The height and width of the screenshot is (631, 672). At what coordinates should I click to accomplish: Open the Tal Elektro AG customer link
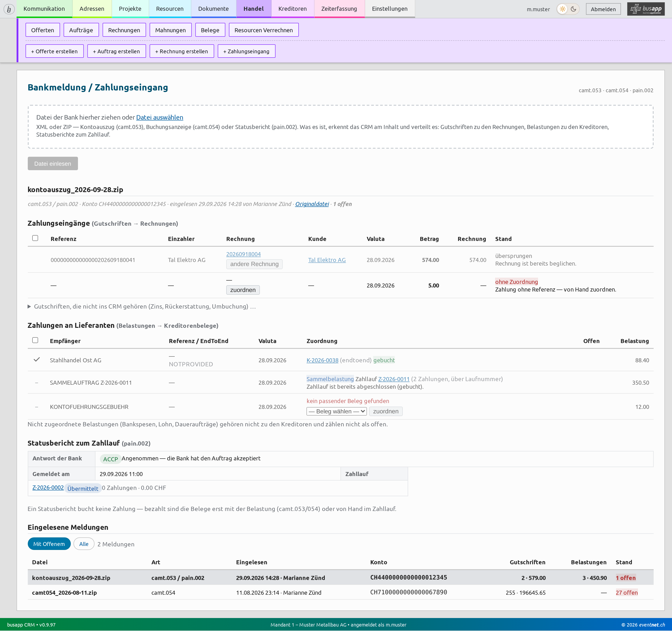pyautogui.click(x=327, y=260)
